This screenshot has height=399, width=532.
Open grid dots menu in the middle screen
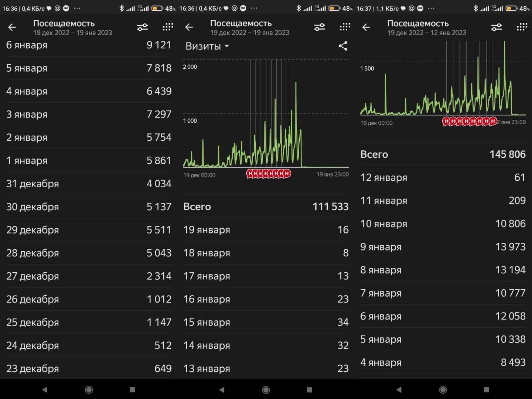pyautogui.click(x=345, y=27)
